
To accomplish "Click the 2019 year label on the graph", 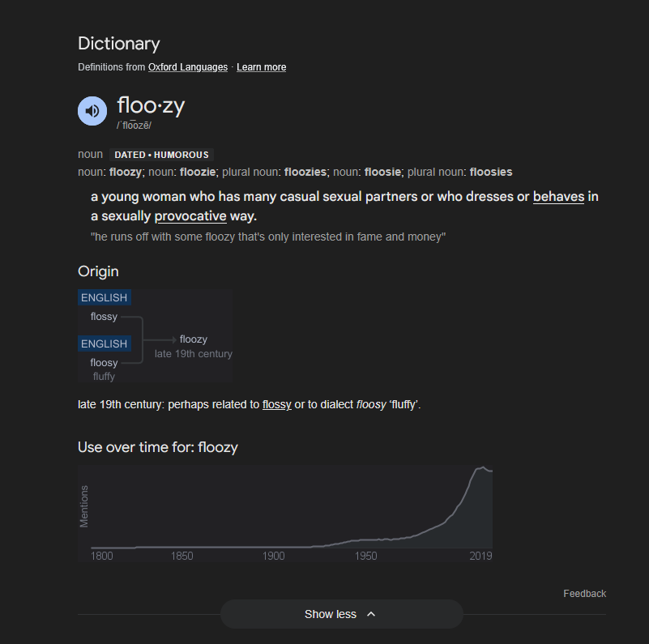I will 480,556.
